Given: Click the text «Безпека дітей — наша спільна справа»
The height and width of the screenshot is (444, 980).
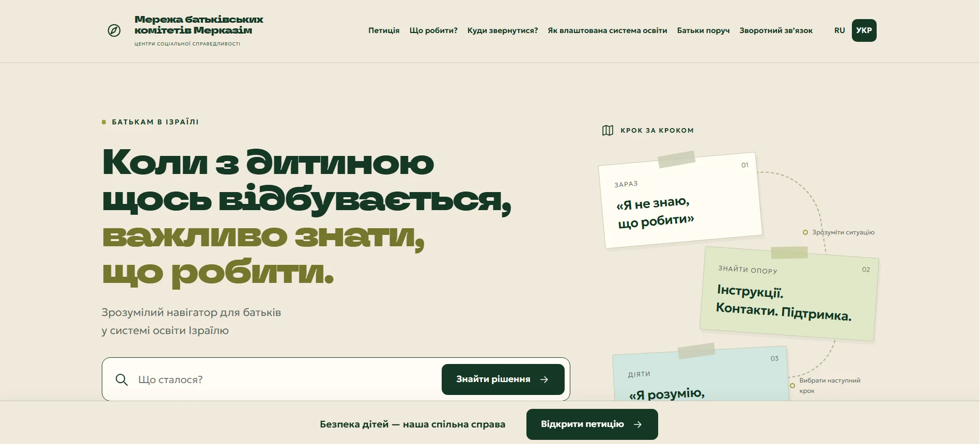Looking at the screenshot, I should 412,424.
